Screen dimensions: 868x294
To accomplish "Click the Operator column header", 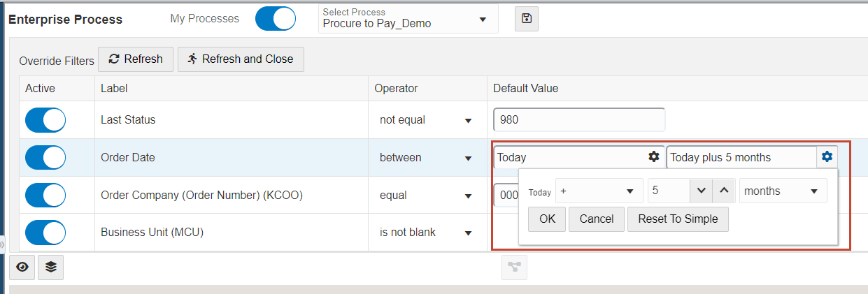I will [396, 89].
